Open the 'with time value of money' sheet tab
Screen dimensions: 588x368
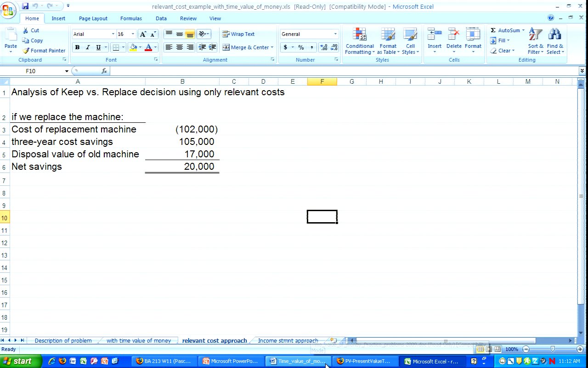(x=138, y=341)
